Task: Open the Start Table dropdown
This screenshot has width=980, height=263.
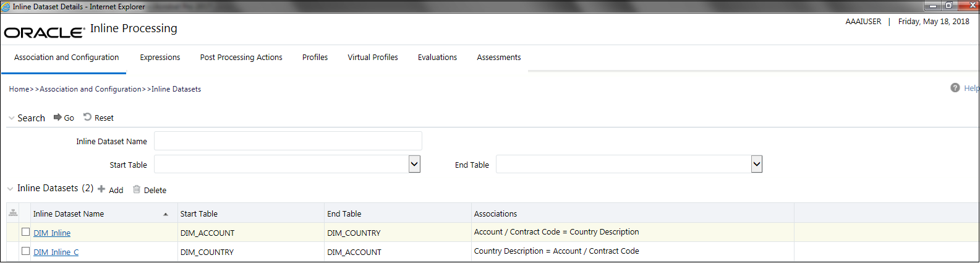Action: (414, 164)
